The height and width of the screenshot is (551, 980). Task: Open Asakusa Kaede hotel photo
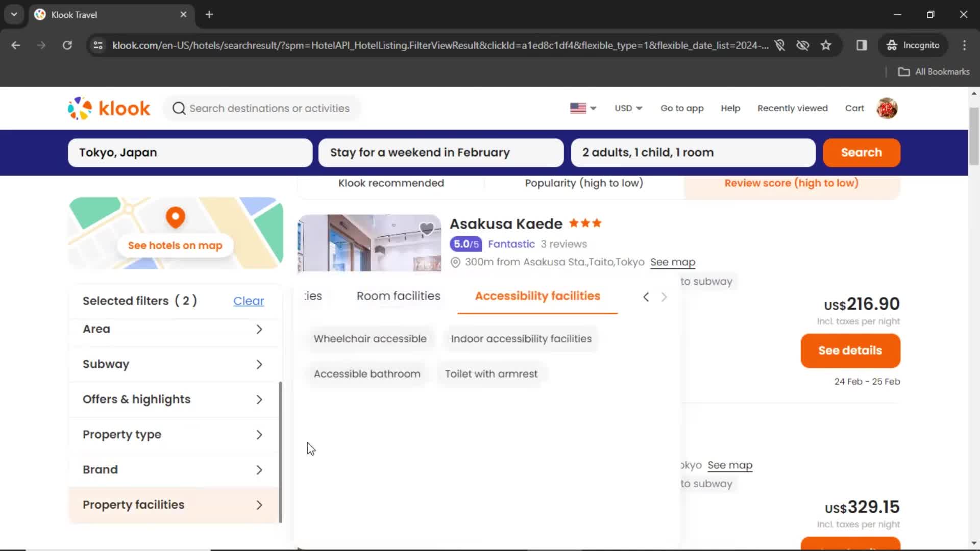(x=369, y=243)
